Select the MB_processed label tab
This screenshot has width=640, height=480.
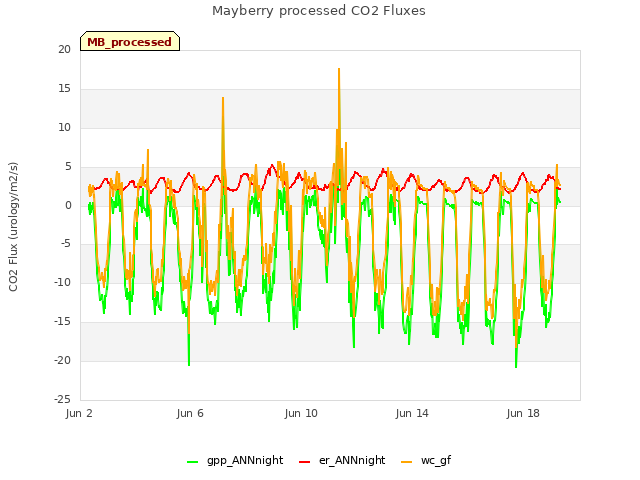[130, 41]
